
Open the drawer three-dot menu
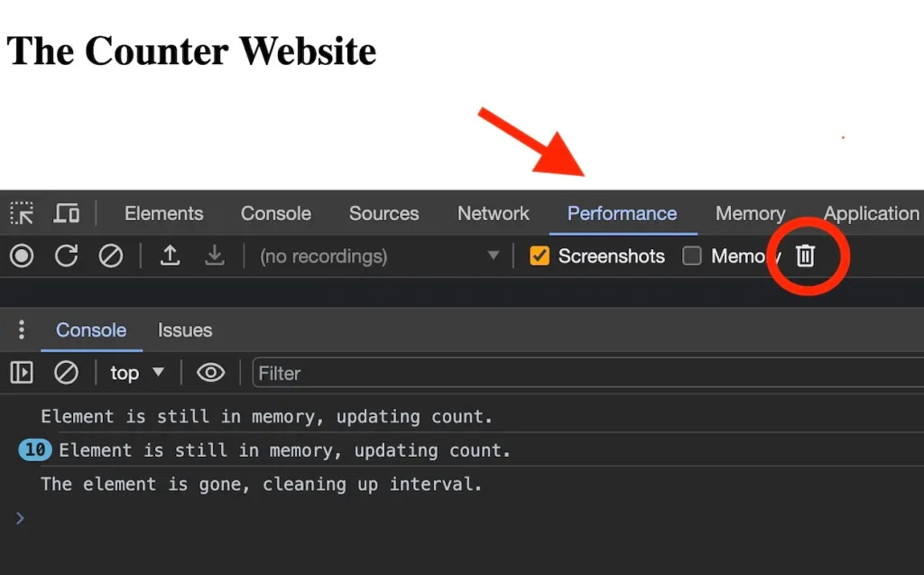[22, 330]
